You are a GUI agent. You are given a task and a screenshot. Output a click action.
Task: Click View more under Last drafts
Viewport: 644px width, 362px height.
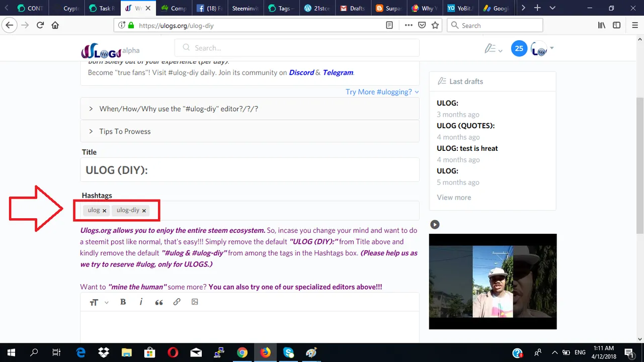point(454,197)
